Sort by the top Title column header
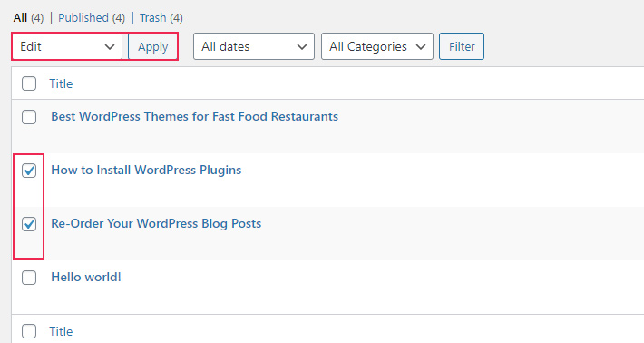This screenshot has height=343, width=644. (61, 83)
